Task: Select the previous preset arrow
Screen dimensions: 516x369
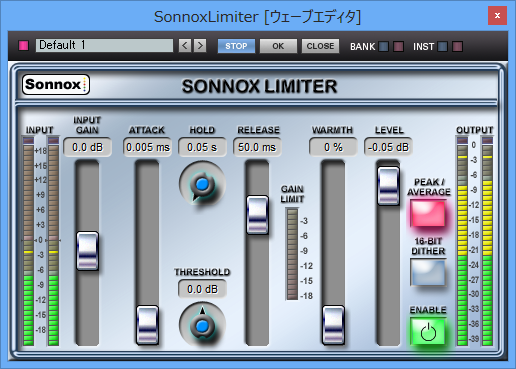Action: click(185, 46)
